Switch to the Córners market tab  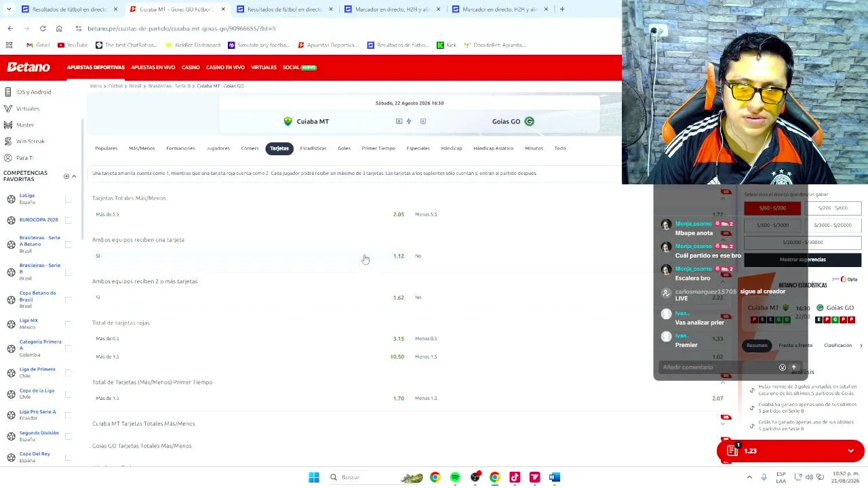[x=250, y=148]
